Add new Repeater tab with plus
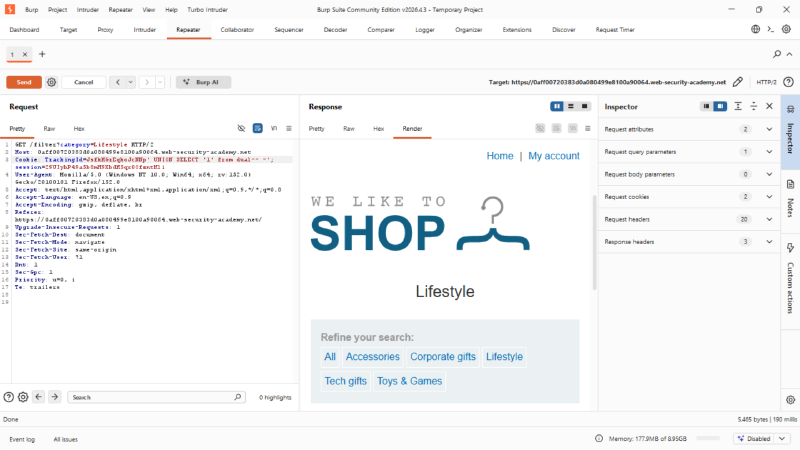The width and height of the screenshot is (800, 450). click(42, 54)
